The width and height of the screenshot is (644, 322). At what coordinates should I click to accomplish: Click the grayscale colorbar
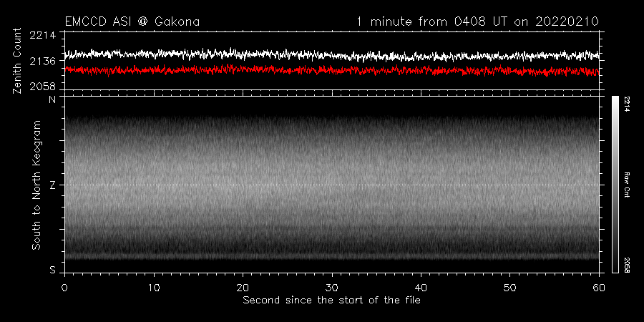[x=615, y=185]
